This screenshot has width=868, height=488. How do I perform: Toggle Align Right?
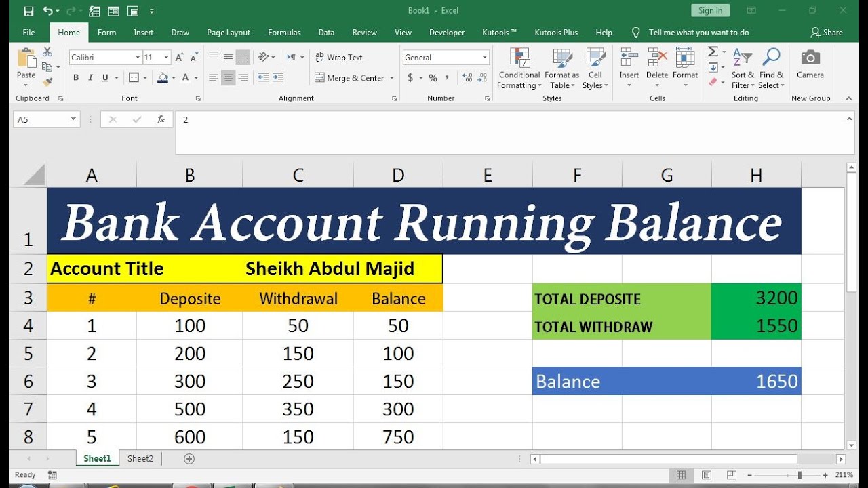click(x=243, y=77)
